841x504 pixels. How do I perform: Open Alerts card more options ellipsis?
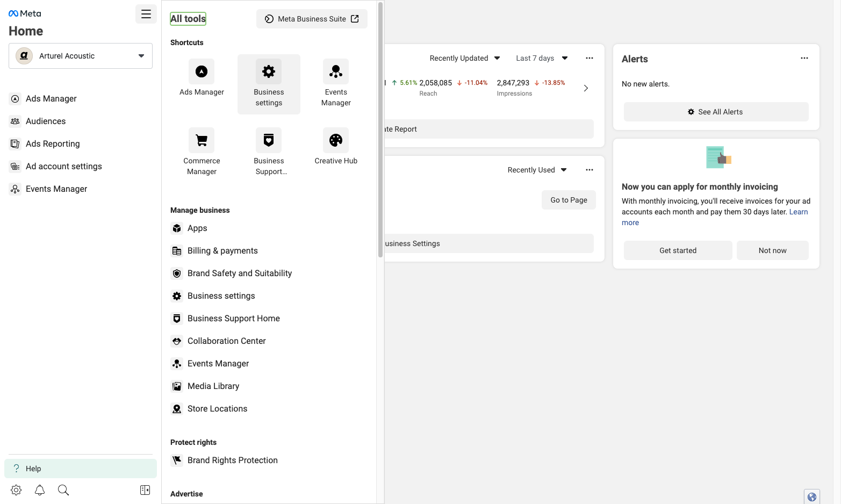[x=804, y=58]
